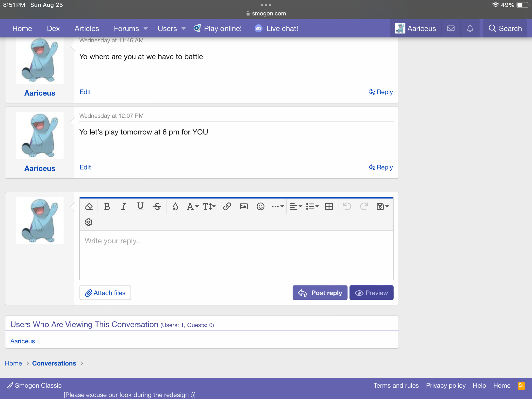Open Aariceus profile under 12:07 PM post
This screenshot has height=399, width=532.
[x=40, y=168]
